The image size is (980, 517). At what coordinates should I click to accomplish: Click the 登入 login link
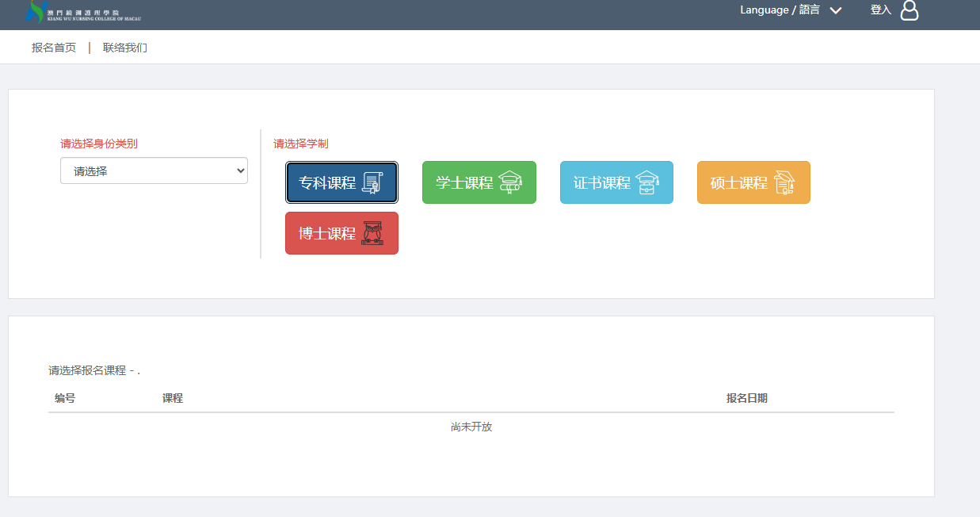click(x=880, y=10)
